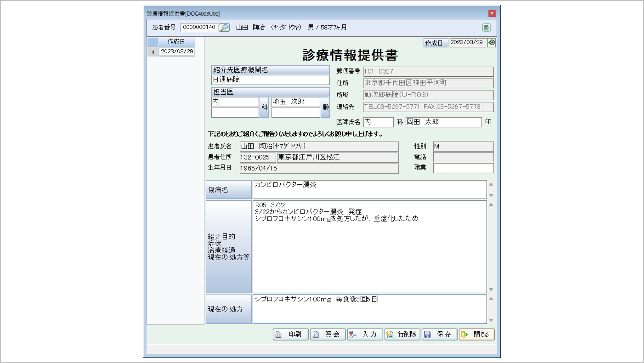Click the 作成日 column header in left list
This screenshot has height=363, width=644.
pos(177,42)
